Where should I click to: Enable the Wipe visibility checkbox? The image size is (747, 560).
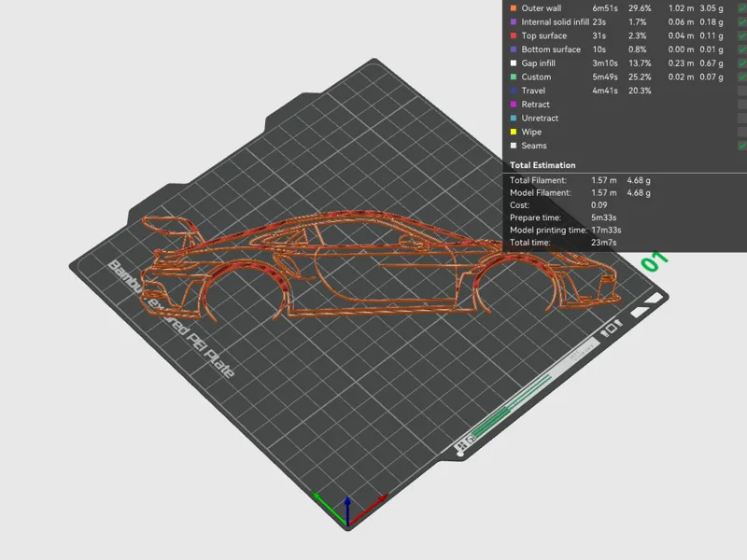[x=742, y=132]
